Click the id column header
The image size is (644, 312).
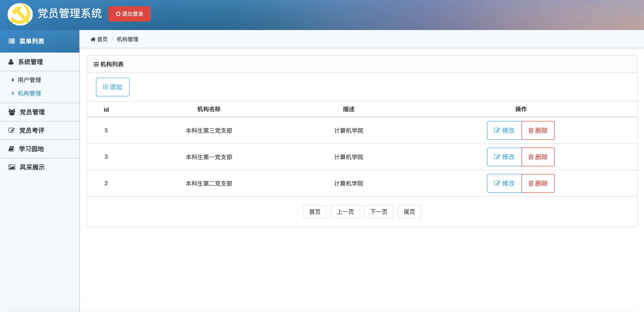[x=106, y=109]
